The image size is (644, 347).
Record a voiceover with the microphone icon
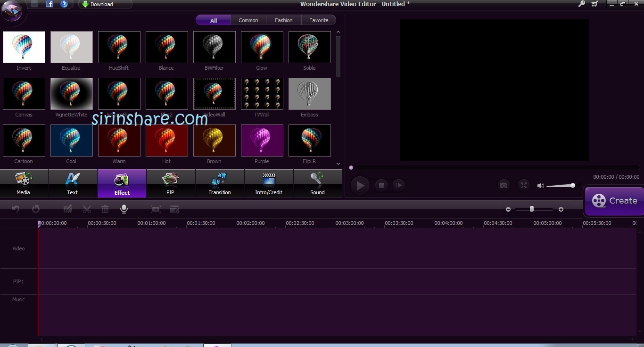tap(124, 209)
